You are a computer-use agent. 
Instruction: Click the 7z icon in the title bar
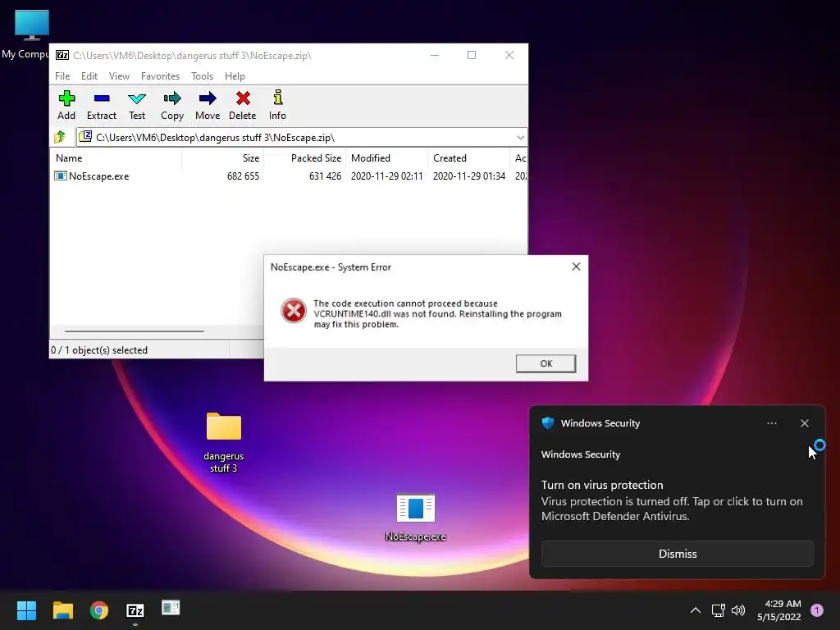[x=62, y=55]
